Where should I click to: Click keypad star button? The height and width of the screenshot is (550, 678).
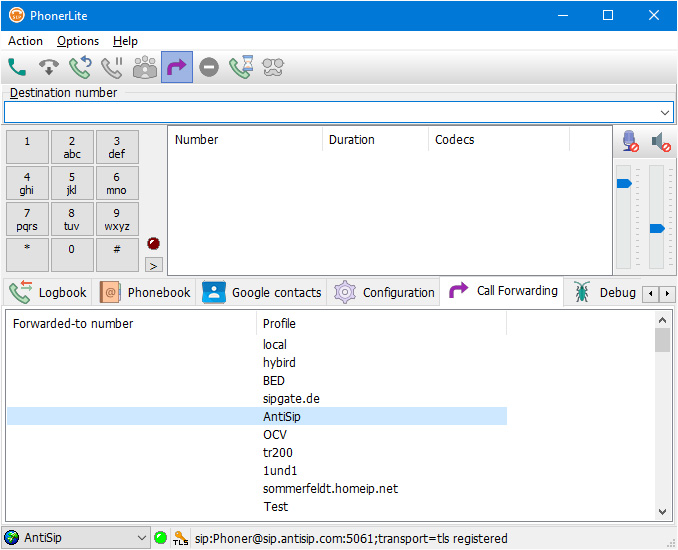pos(27,255)
